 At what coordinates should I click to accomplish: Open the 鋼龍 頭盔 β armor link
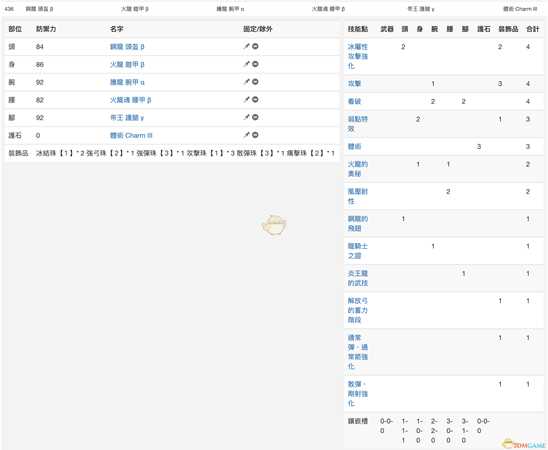tap(127, 46)
